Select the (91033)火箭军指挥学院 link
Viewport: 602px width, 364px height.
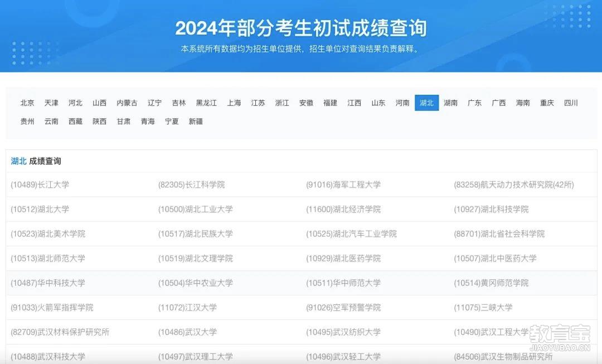point(52,308)
